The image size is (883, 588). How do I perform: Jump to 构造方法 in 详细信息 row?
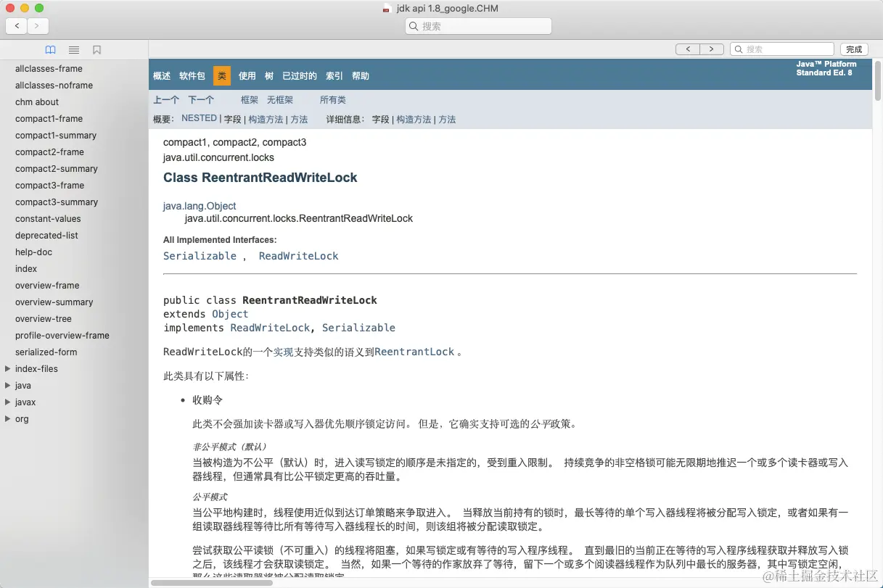[x=414, y=120]
